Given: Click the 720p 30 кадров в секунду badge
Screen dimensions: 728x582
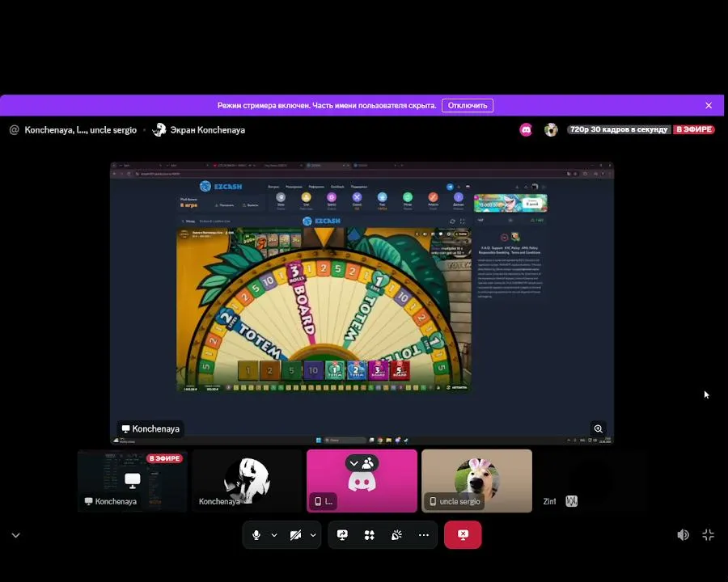Looking at the screenshot, I should point(619,129).
